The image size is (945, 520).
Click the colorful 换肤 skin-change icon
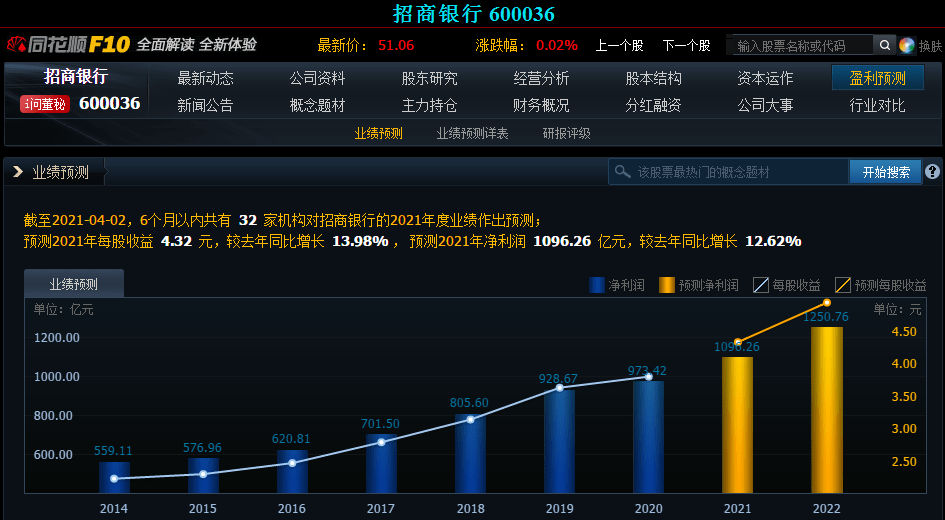point(907,45)
